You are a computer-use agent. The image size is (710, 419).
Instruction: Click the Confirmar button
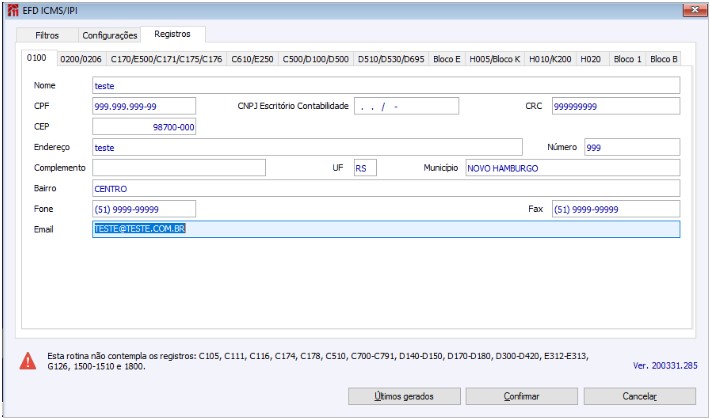click(x=522, y=396)
